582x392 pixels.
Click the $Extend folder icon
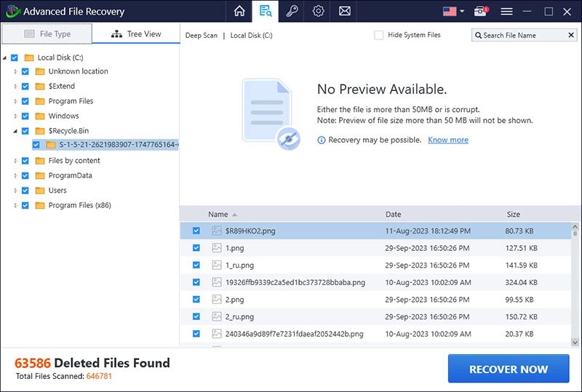40,86
